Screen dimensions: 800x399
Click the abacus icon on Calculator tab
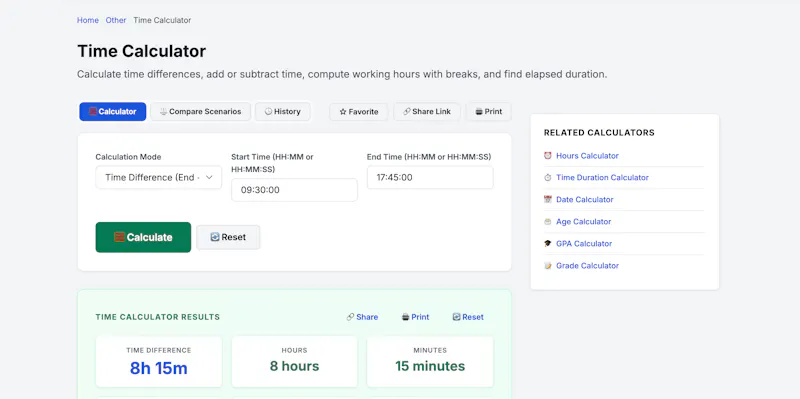coord(93,112)
